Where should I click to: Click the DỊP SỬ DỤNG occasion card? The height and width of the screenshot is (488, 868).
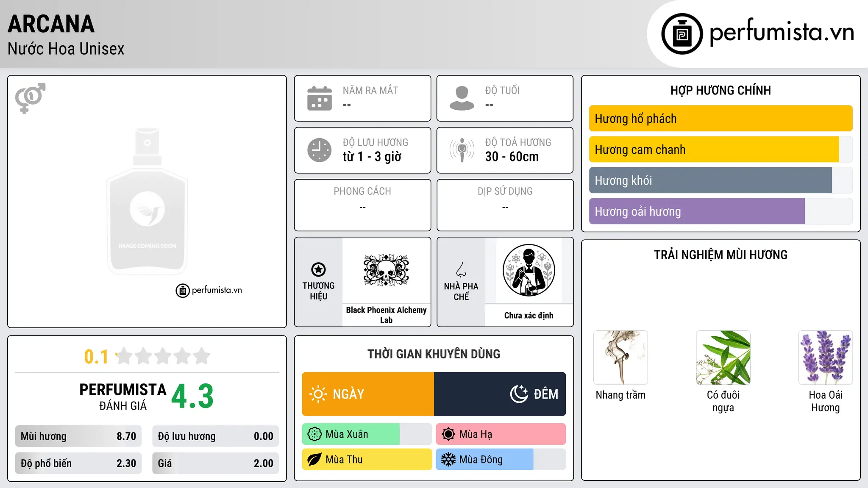(505, 205)
